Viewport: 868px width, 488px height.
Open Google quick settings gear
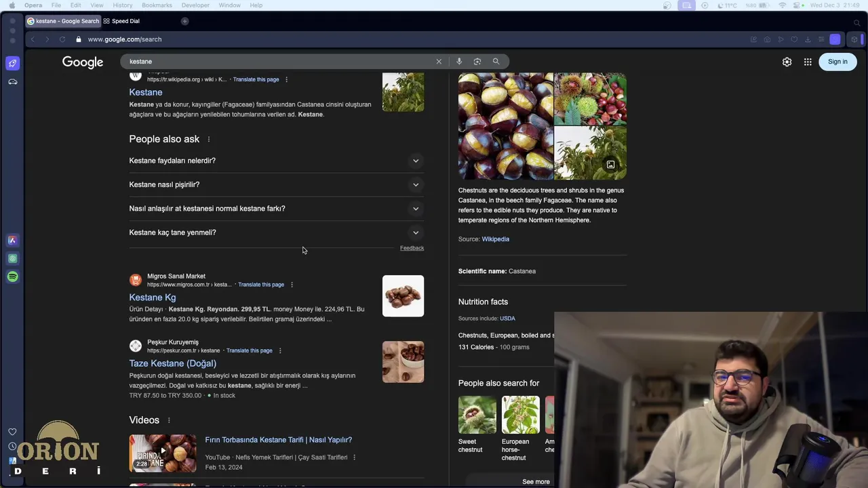[x=787, y=62]
